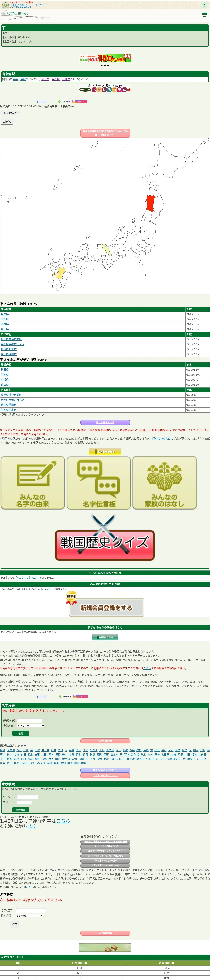Share via top LINEで送る button
The image size is (210, 980).
click(x=64, y=102)
